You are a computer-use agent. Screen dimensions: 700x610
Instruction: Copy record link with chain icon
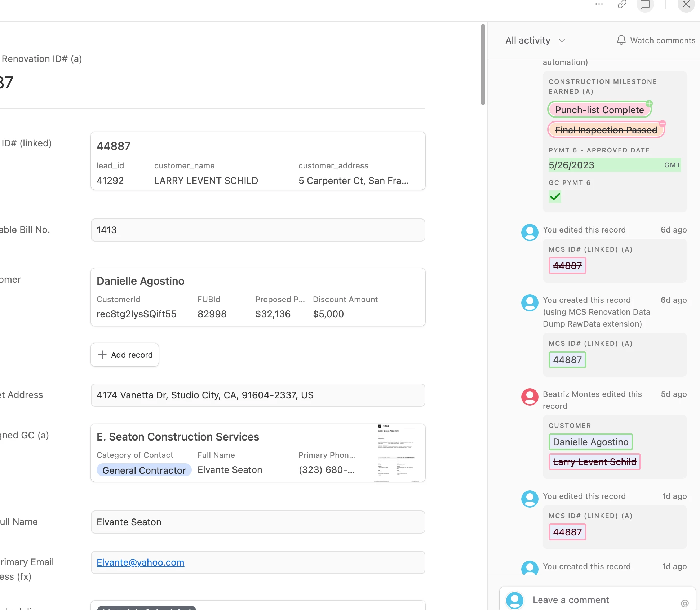point(622,4)
